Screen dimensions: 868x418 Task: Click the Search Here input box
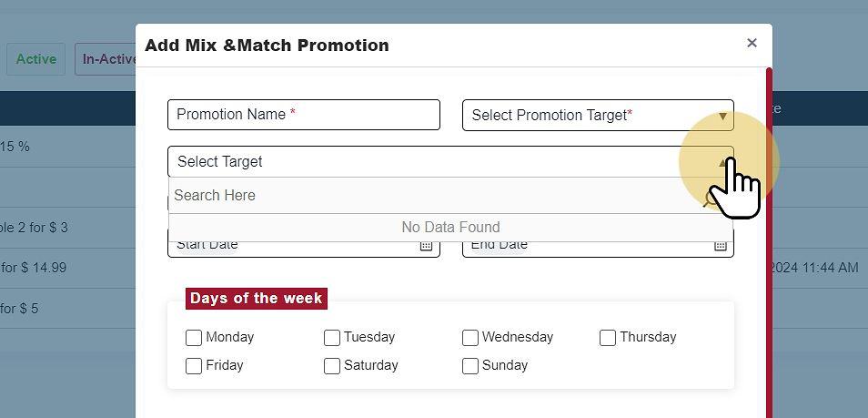(x=428, y=196)
